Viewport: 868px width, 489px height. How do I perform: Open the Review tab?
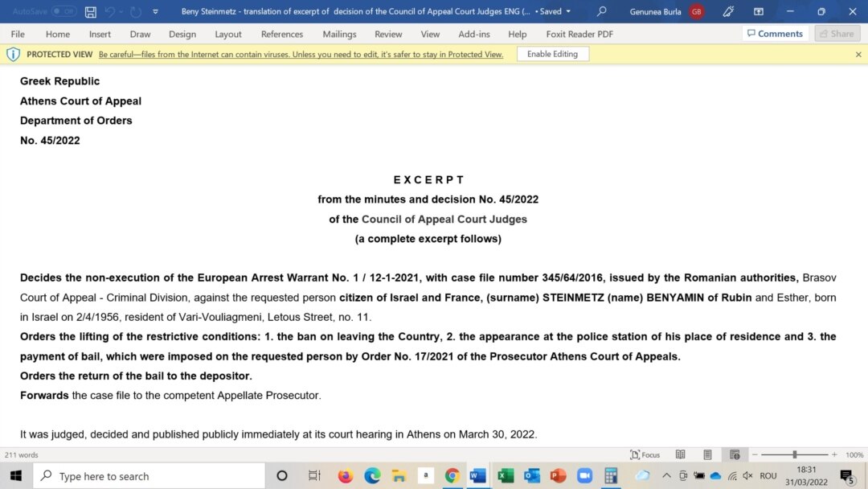pos(388,34)
